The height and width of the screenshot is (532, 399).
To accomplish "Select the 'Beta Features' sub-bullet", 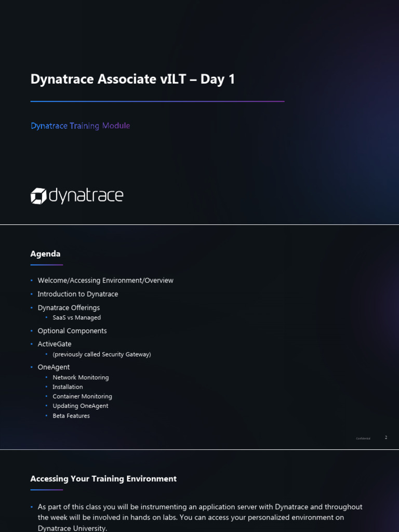I will tap(71, 416).
